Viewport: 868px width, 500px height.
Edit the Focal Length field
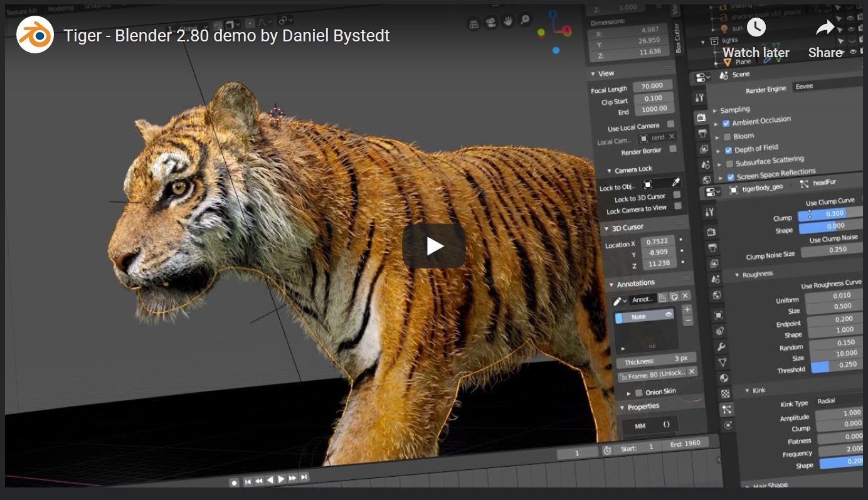click(x=652, y=85)
